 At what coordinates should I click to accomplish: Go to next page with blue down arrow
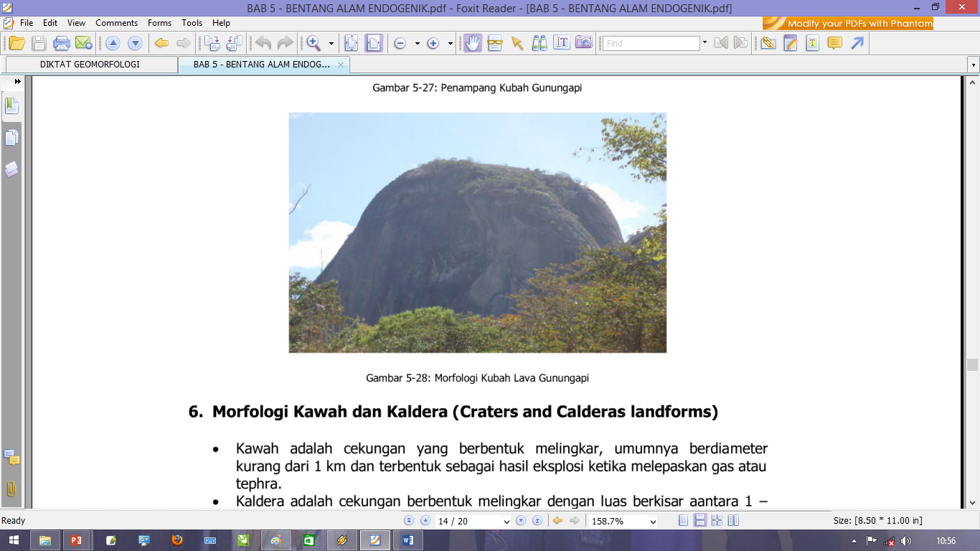pyautogui.click(x=135, y=43)
